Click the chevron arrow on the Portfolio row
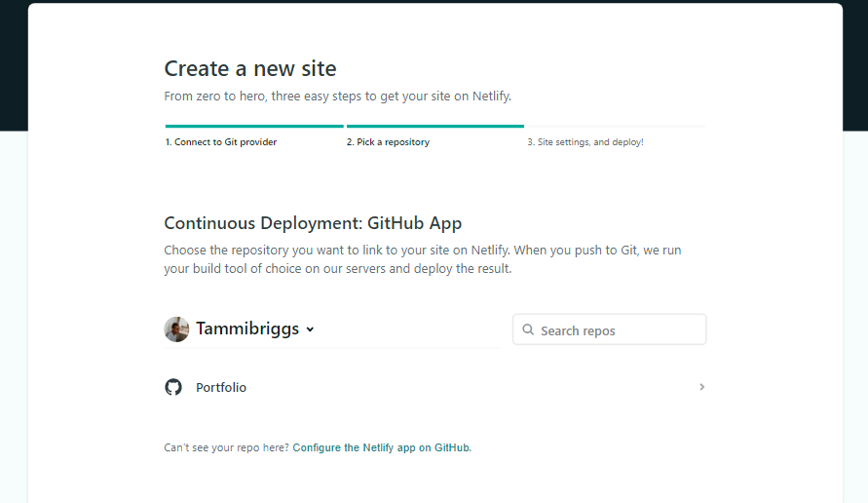 tap(701, 387)
